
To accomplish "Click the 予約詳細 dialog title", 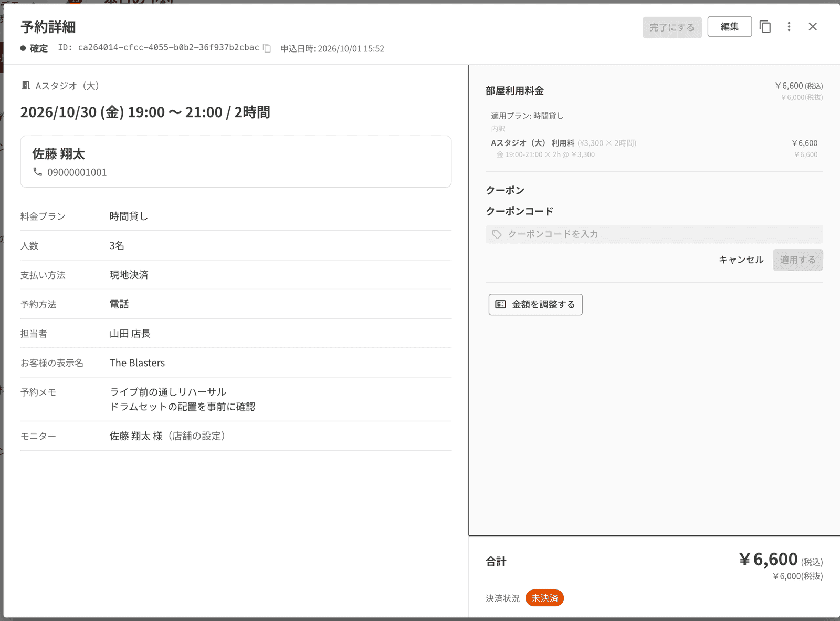I will (48, 27).
